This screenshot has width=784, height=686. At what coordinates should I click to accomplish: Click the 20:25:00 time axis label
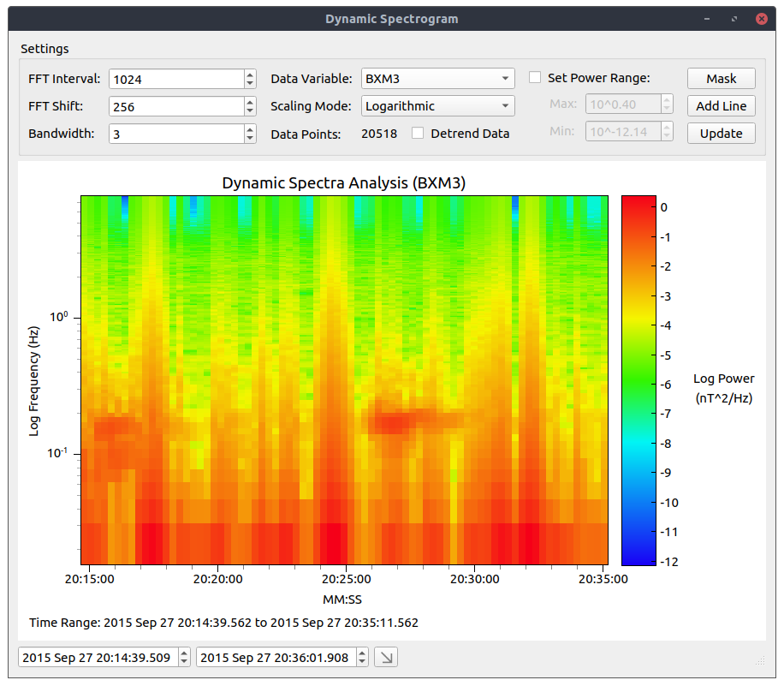tap(346, 580)
